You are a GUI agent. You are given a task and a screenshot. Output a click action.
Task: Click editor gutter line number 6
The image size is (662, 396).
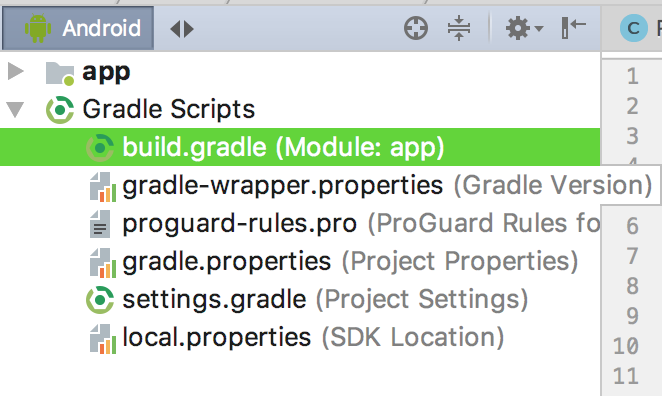point(632,226)
